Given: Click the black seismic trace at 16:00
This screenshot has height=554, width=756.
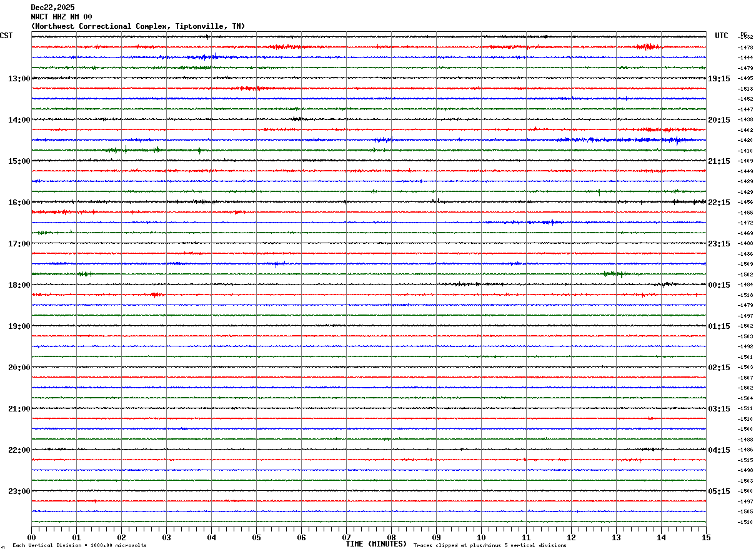Looking at the screenshot, I should click(x=369, y=202).
